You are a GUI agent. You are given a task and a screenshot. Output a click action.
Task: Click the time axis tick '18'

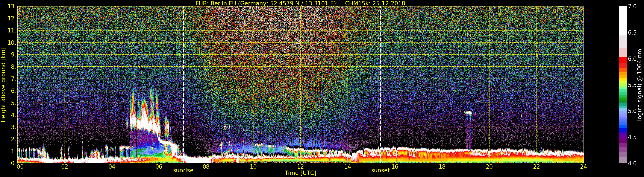(442, 166)
